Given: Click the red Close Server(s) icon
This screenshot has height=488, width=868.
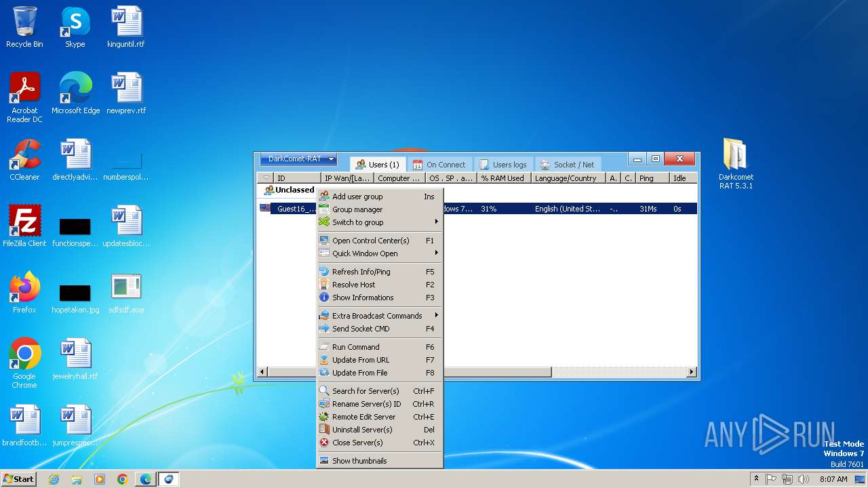Looking at the screenshot, I should coord(324,443).
